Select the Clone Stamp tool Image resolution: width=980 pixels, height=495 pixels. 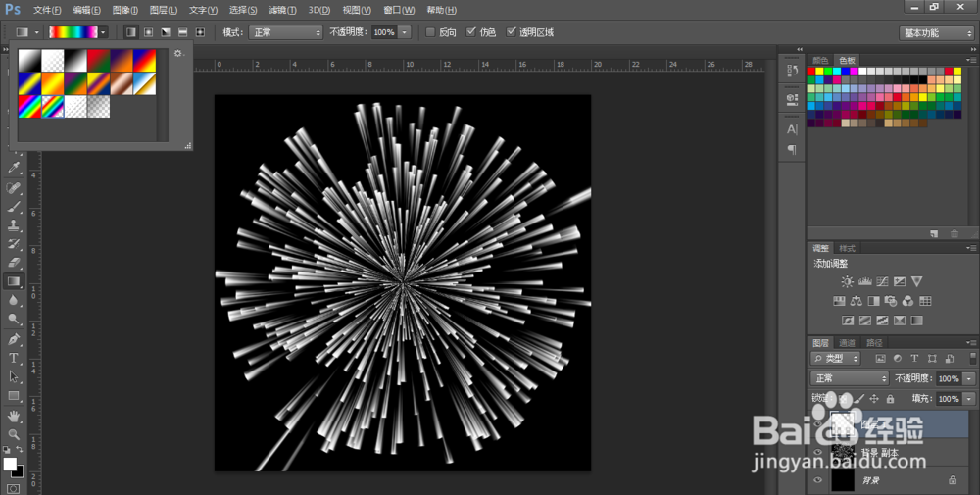(x=14, y=225)
